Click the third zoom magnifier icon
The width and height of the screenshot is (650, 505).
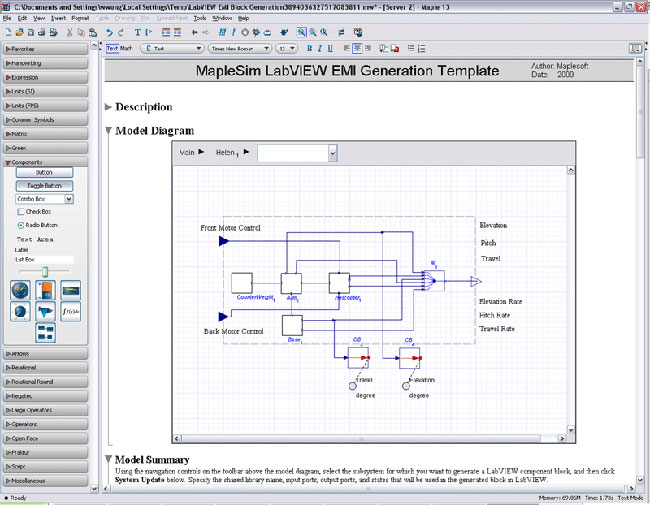point(324,32)
